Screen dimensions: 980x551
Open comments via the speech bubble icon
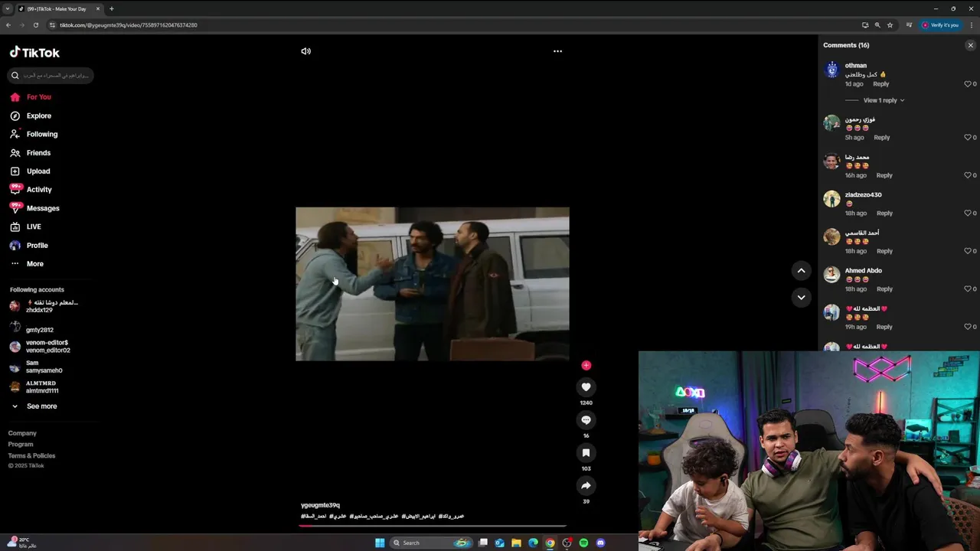point(586,420)
